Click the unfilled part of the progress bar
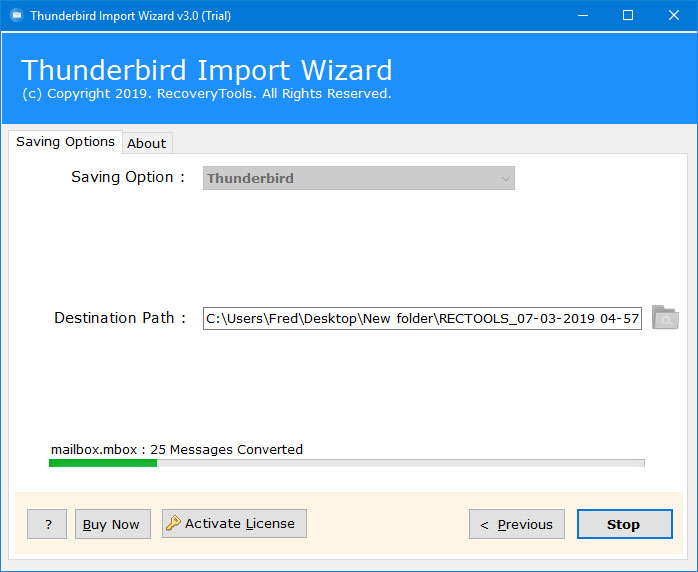The width and height of the screenshot is (698, 572). (401, 463)
